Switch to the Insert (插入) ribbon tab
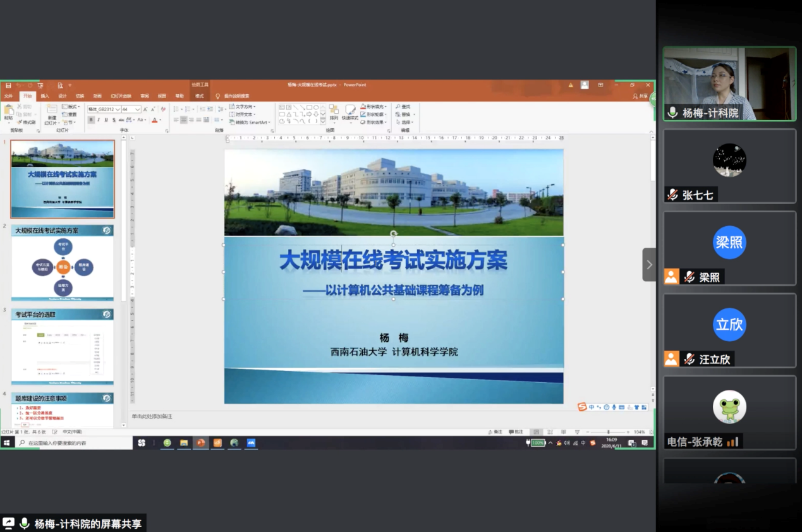The height and width of the screenshot is (532, 802). point(45,96)
